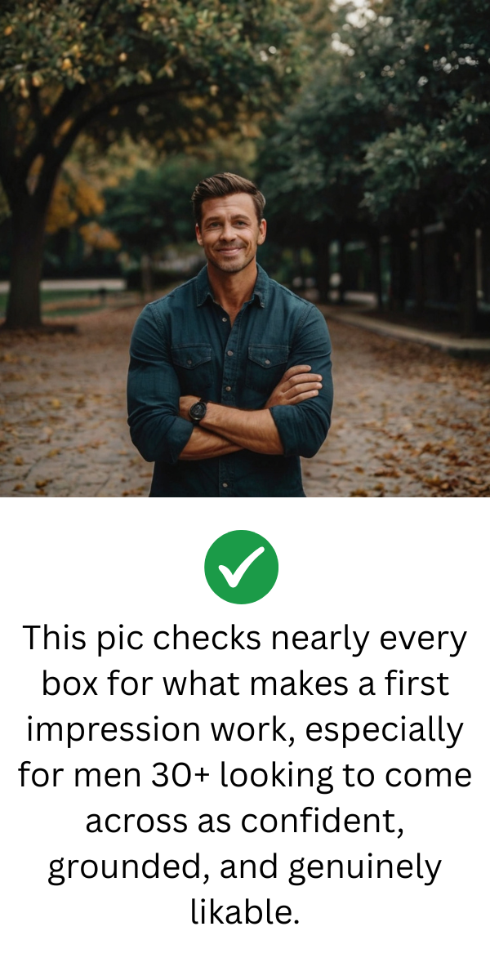Screen dimensions: 490x980
Task: Click the word "grounded," in the caption
Action: (131, 866)
